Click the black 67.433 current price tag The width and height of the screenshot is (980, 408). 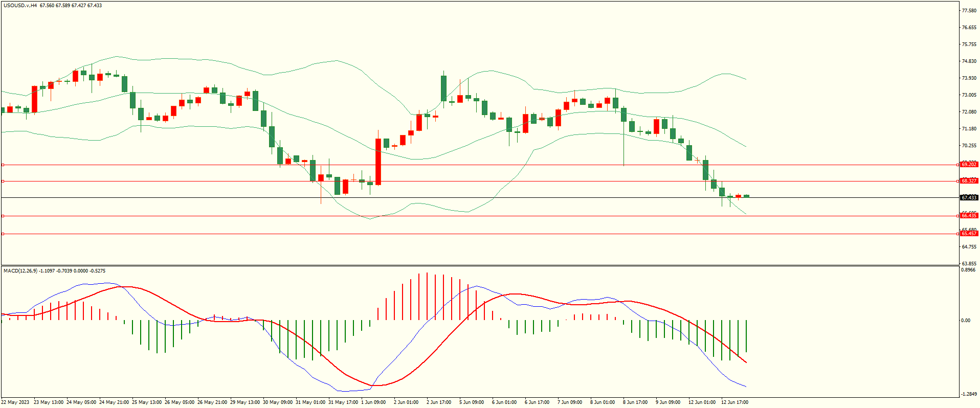tap(969, 197)
